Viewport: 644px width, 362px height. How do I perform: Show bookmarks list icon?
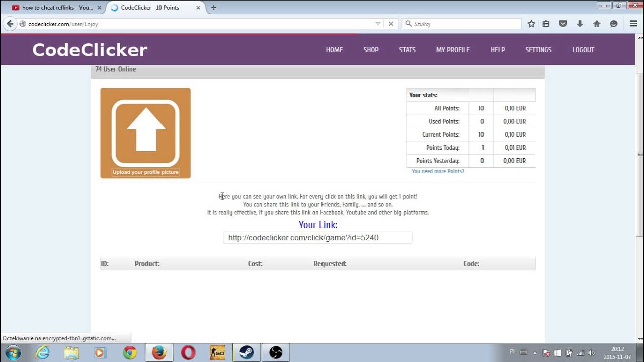[x=546, y=24]
